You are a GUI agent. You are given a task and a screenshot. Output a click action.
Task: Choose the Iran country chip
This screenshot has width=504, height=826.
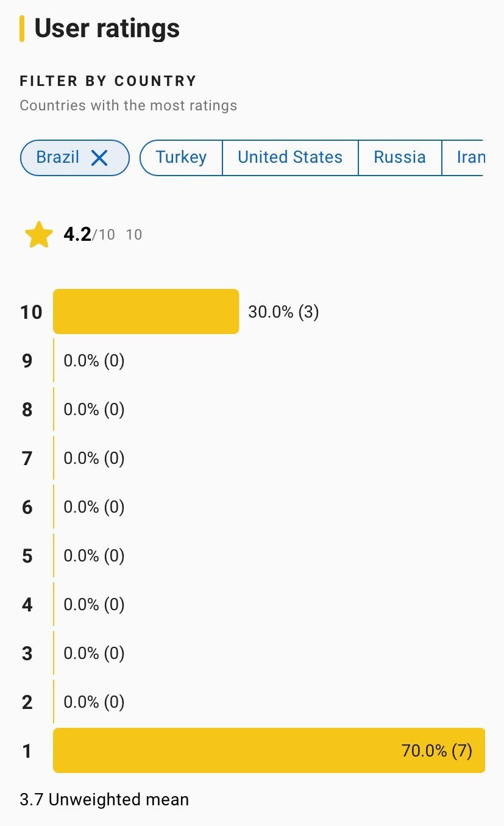470,157
